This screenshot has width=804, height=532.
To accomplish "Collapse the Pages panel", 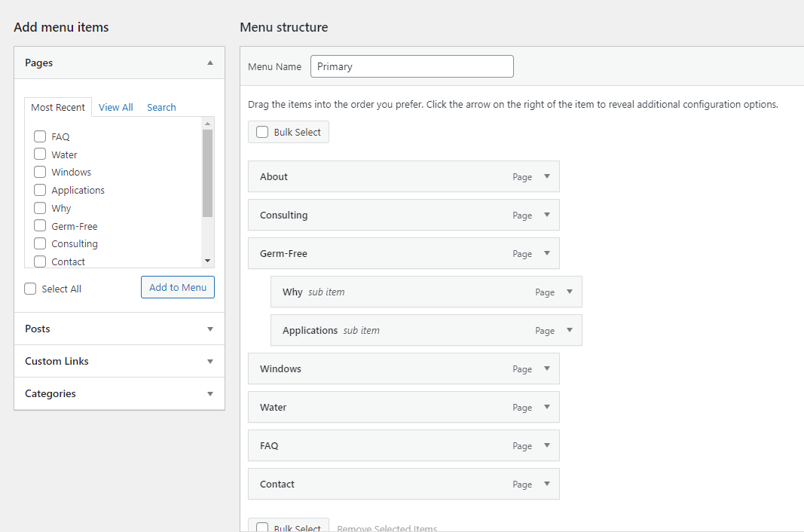I will click(210, 63).
